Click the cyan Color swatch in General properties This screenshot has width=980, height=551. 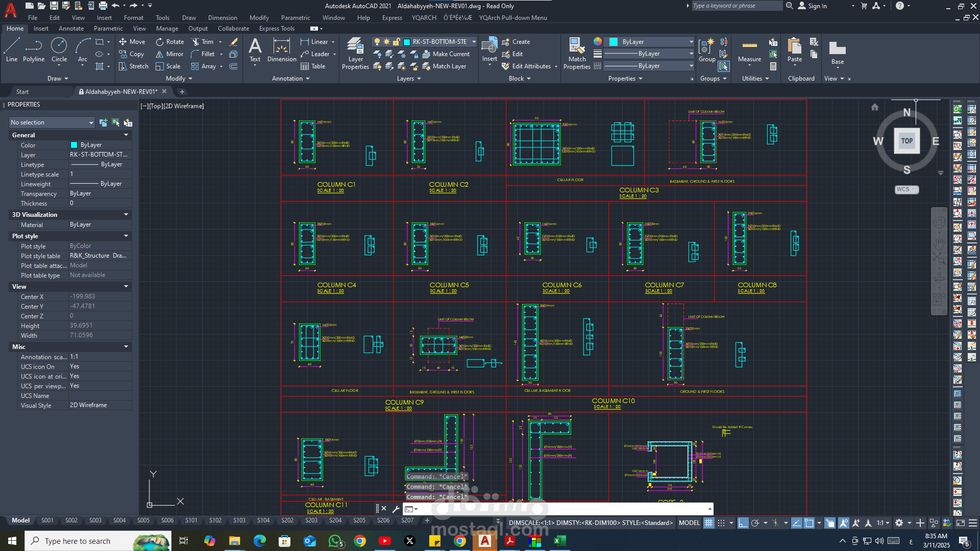[74, 145]
